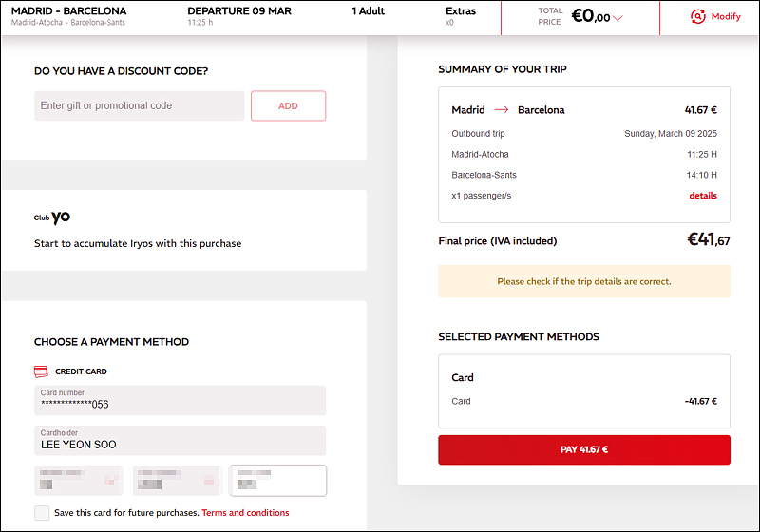Viewport: 760px width, 532px height.
Task: Click the first blurred expiry field
Action: (x=79, y=480)
